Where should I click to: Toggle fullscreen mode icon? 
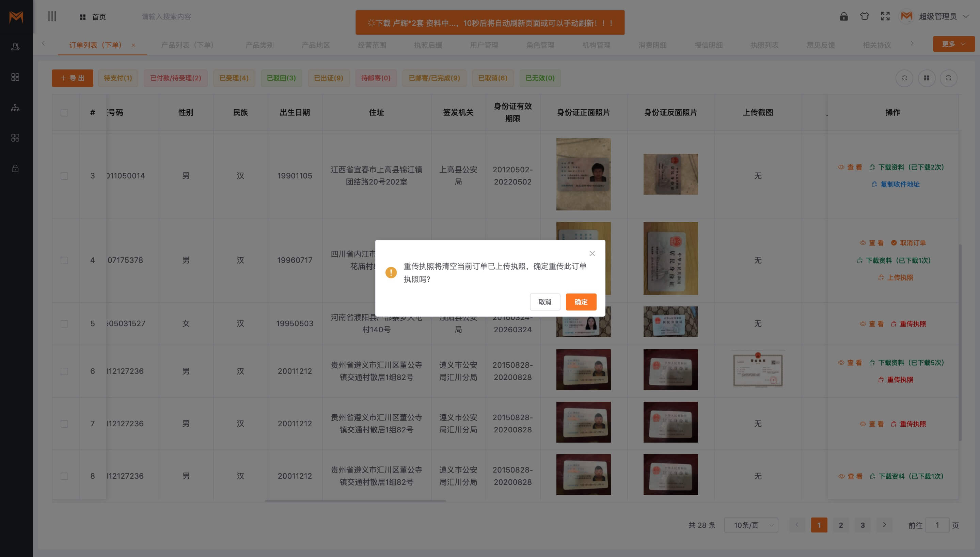pyautogui.click(x=885, y=16)
